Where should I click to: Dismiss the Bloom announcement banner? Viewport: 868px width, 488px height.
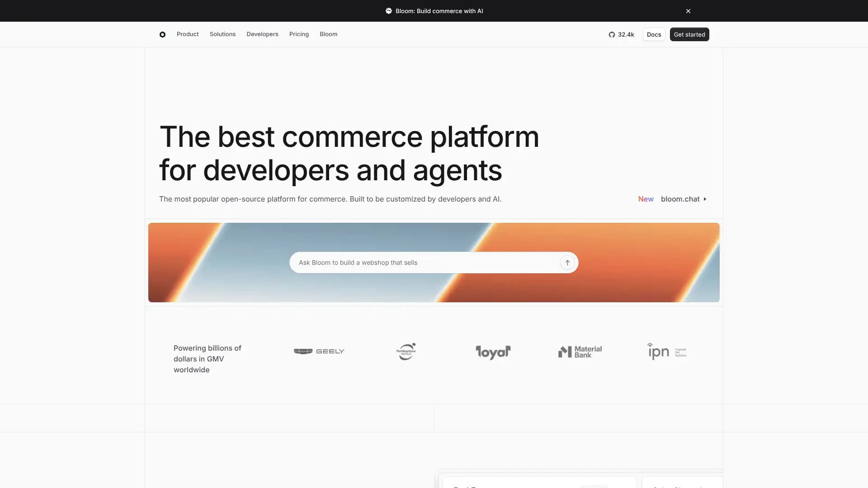point(688,11)
